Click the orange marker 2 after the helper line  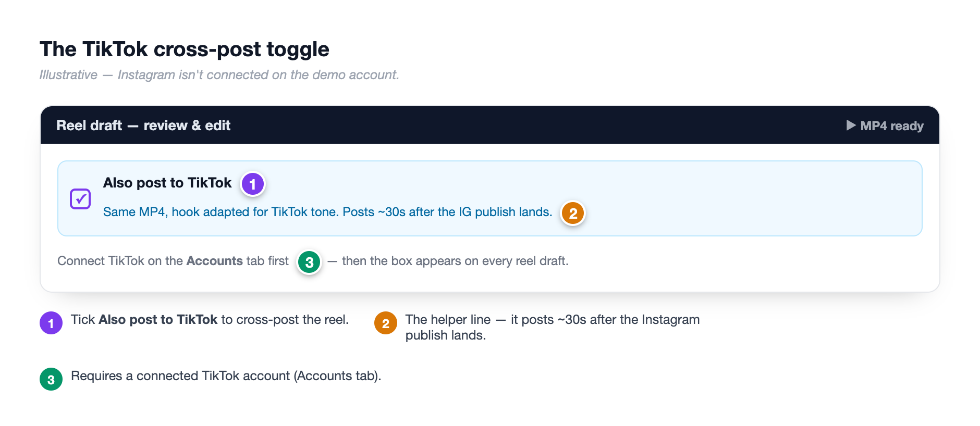click(573, 213)
